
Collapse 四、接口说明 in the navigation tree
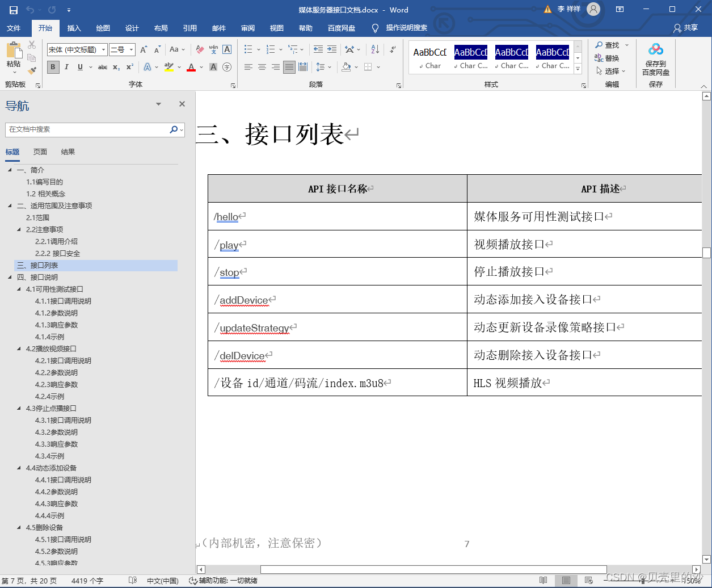(x=9, y=277)
